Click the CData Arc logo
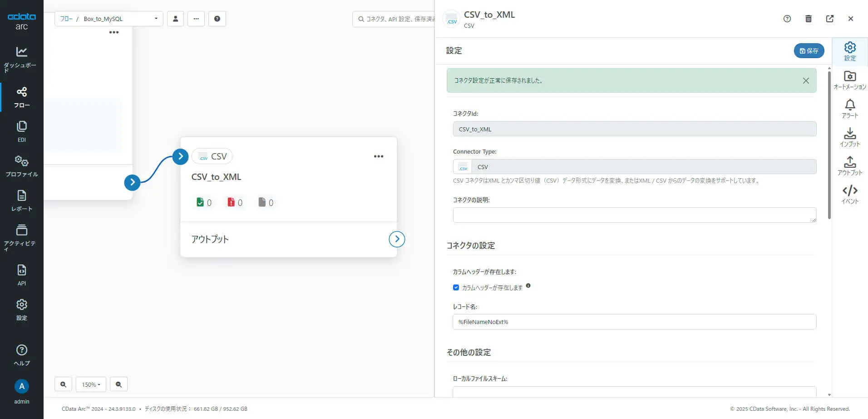 click(x=21, y=21)
